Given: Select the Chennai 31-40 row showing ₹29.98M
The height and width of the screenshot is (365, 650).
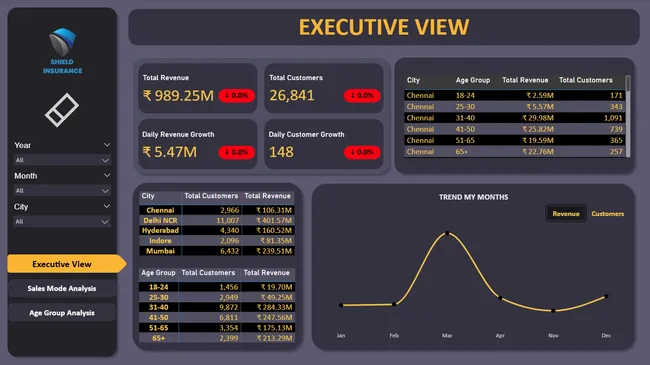Looking at the screenshot, I should [x=514, y=118].
